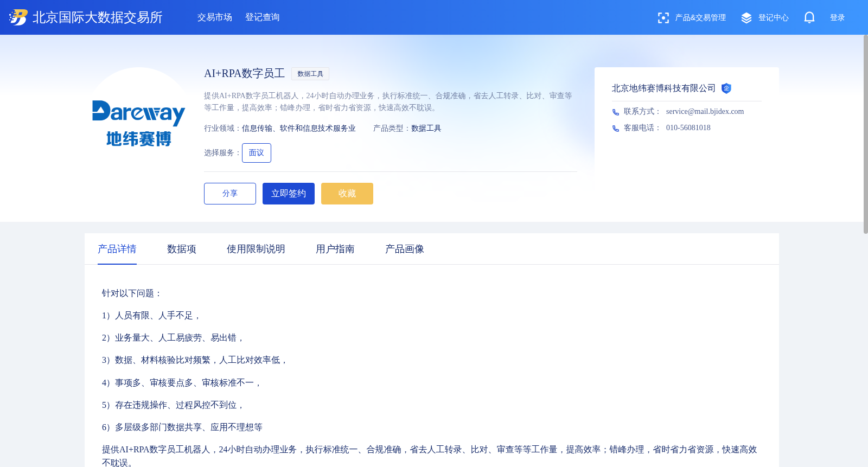Viewport: 868px width, 467px height.
Task: Click the phone icon beside 联系方式
Action: pyautogui.click(x=616, y=112)
